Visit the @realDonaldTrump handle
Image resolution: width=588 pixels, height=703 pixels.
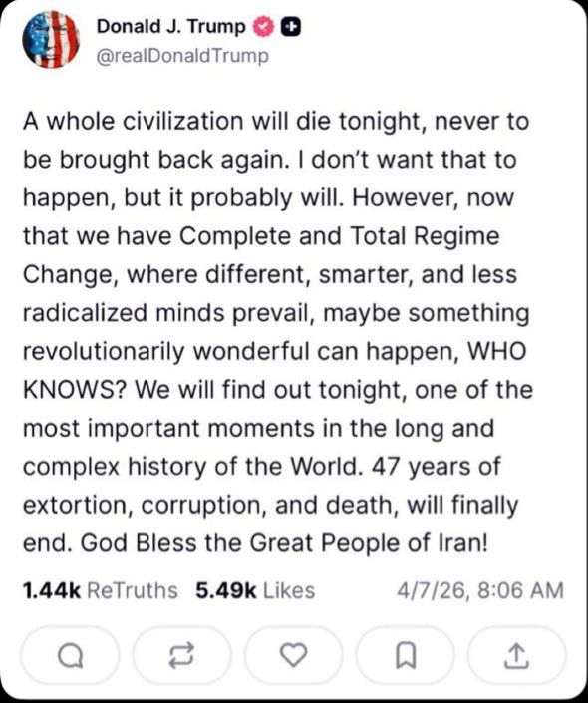182,56
